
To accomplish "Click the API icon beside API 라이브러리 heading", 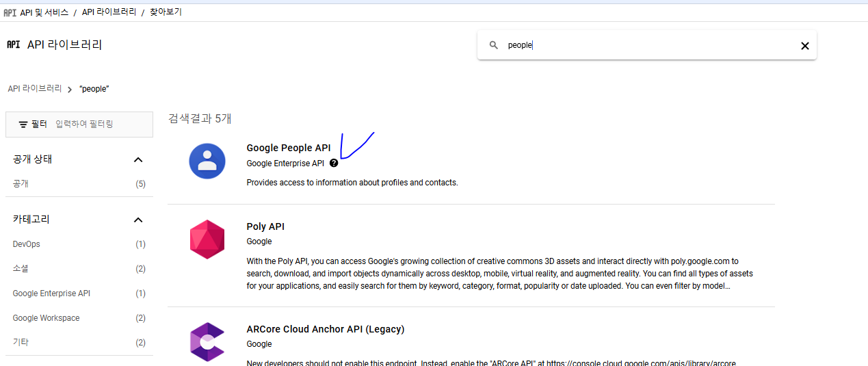I will [13, 44].
